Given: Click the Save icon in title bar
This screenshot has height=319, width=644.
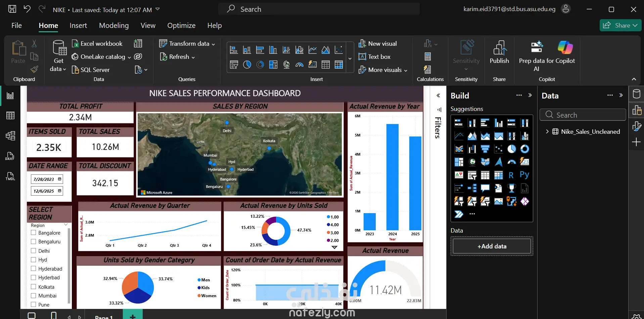Looking at the screenshot, I should (12, 9).
